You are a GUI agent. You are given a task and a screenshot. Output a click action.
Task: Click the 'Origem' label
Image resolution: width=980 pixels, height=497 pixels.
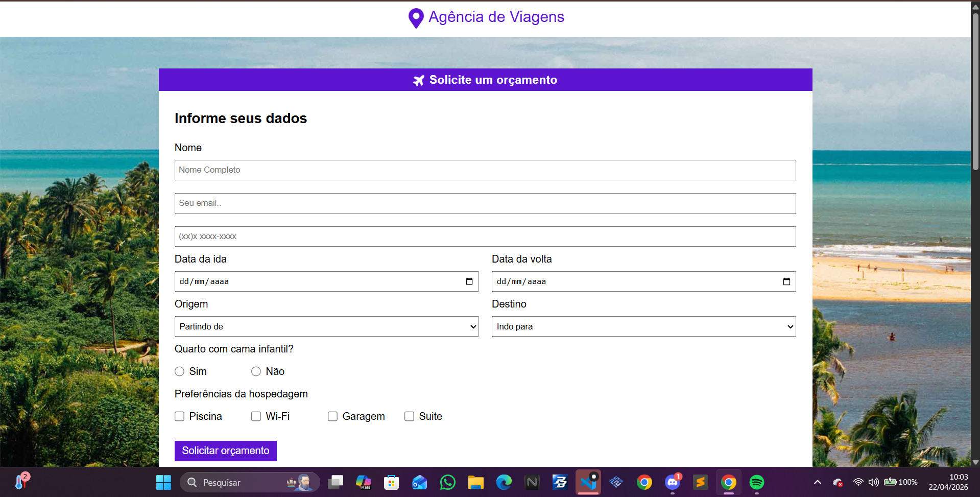click(x=191, y=304)
